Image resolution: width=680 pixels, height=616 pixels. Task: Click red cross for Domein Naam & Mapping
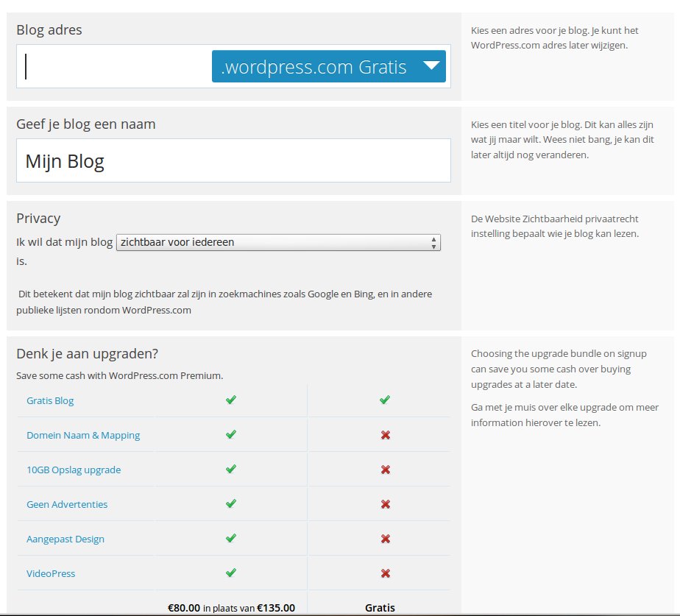pos(386,435)
